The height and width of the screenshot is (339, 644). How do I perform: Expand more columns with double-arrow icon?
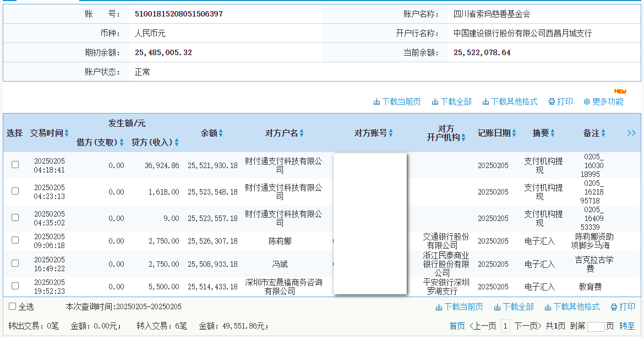(x=631, y=133)
